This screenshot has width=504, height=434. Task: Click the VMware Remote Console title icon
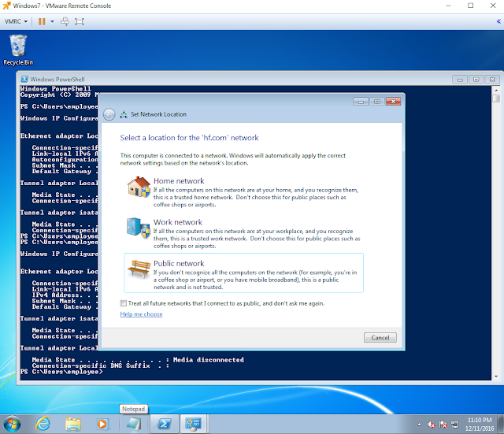coord(6,6)
